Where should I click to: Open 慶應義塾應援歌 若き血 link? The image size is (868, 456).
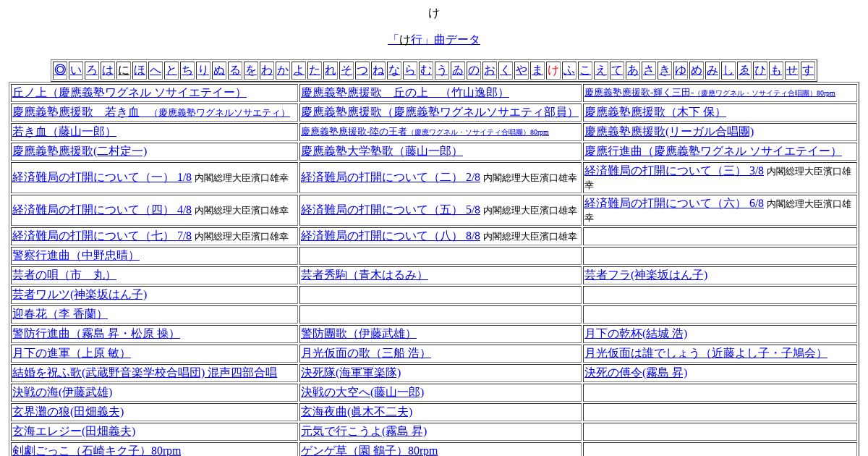[151, 112]
